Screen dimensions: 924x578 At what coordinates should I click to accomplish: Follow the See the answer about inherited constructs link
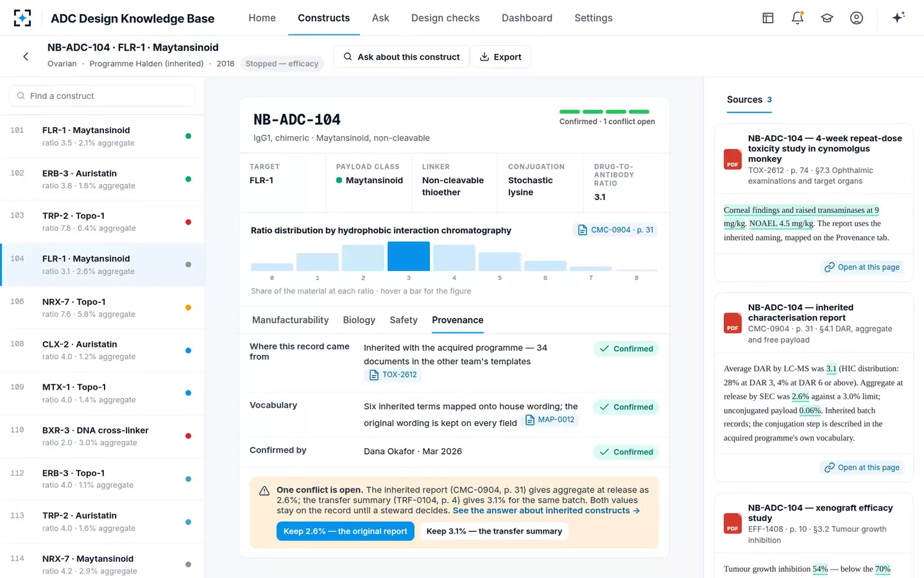coord(546,511)
